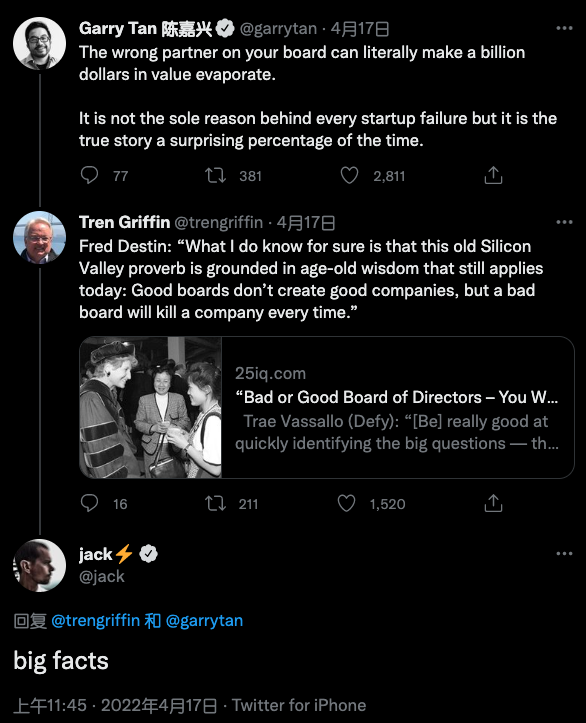Reply to Garry Tan's tweet

click(89, 175)
